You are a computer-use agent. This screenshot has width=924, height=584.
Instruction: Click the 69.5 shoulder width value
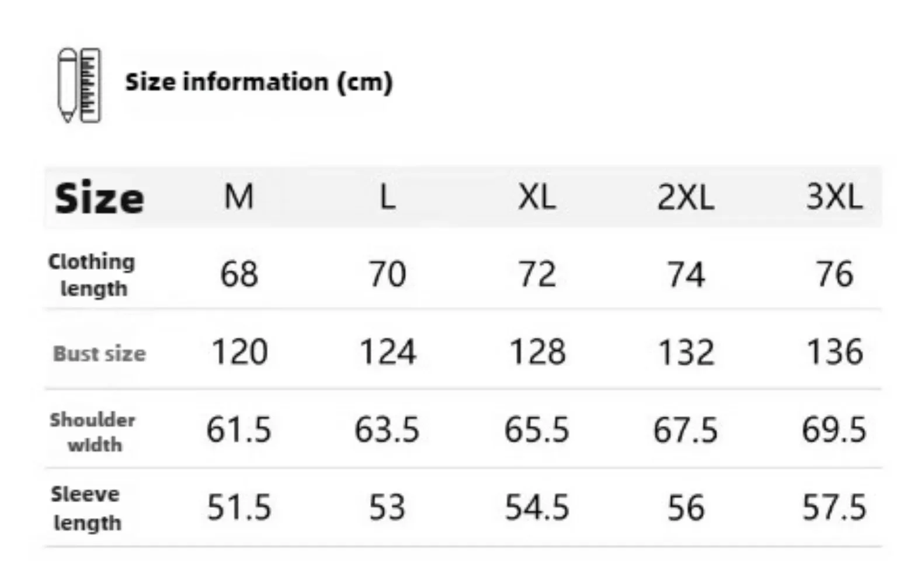[x=834, y=430]
